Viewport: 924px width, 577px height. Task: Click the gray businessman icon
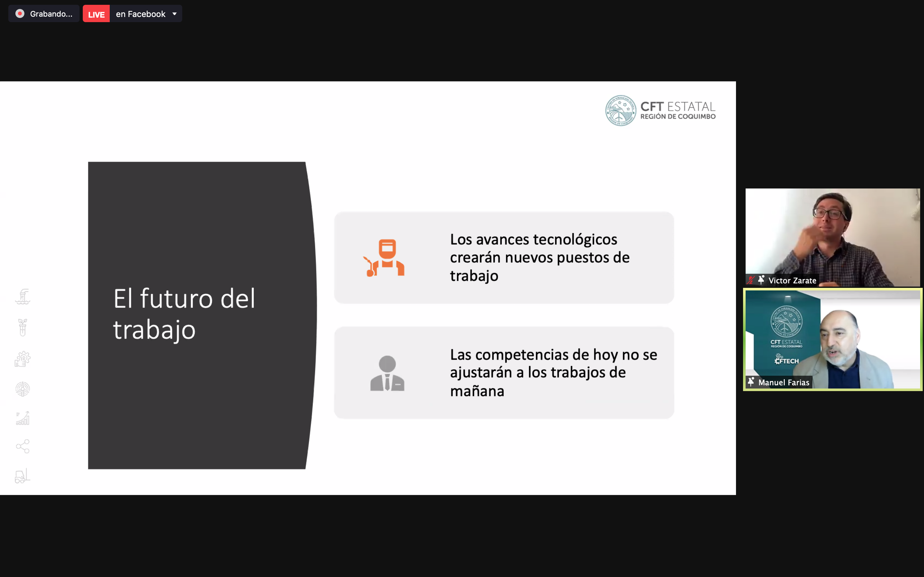coord(387,373)
